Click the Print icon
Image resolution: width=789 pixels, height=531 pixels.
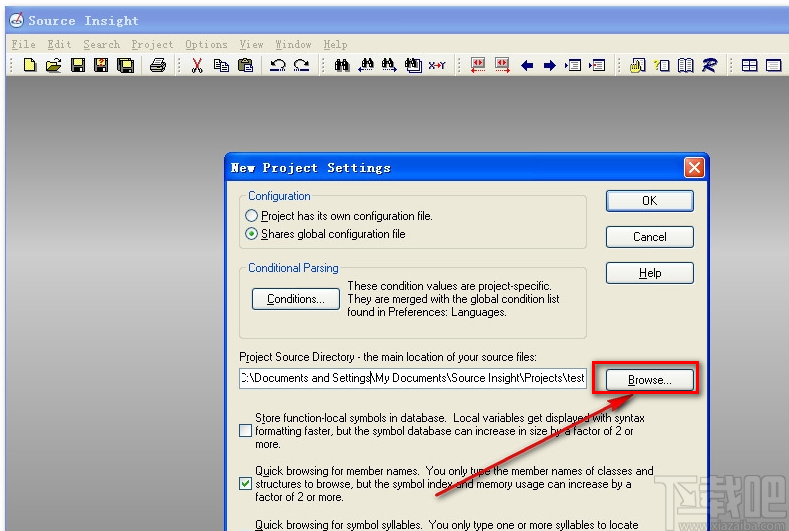click(x=158, y=65)
